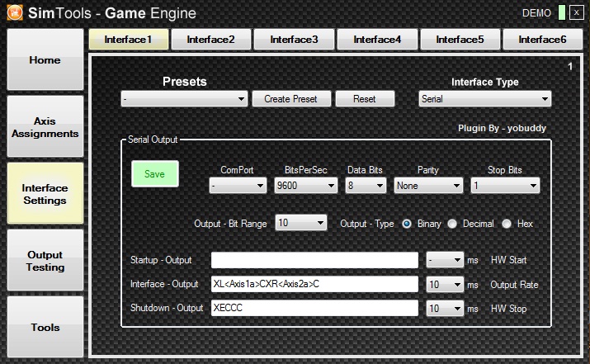Expand the Interface Type dropdown
Image resolution: width=590 pixels, height=364 pixels.
[484, 99]
